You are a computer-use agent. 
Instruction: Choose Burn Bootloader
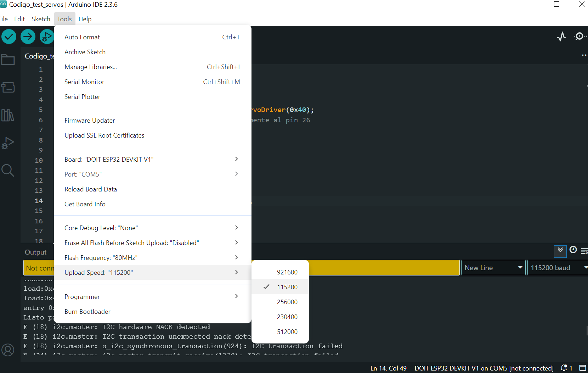pos(153,311)
